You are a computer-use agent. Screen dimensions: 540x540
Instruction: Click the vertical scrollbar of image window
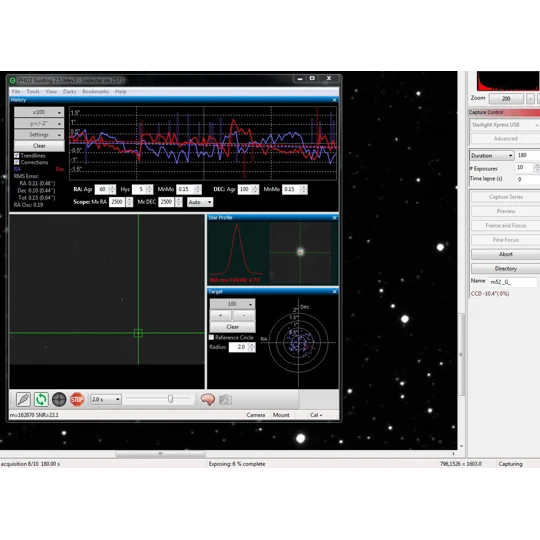pyautogui.click(x=461, y=354)
